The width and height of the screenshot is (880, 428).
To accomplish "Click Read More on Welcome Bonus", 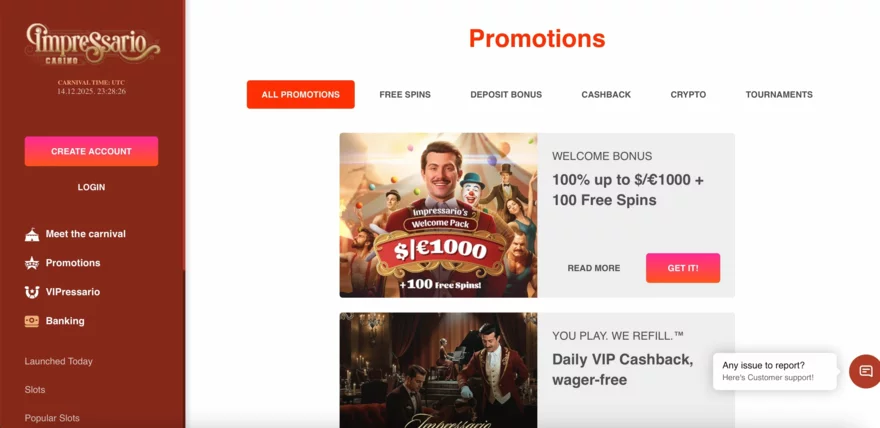I will [594, 268].
